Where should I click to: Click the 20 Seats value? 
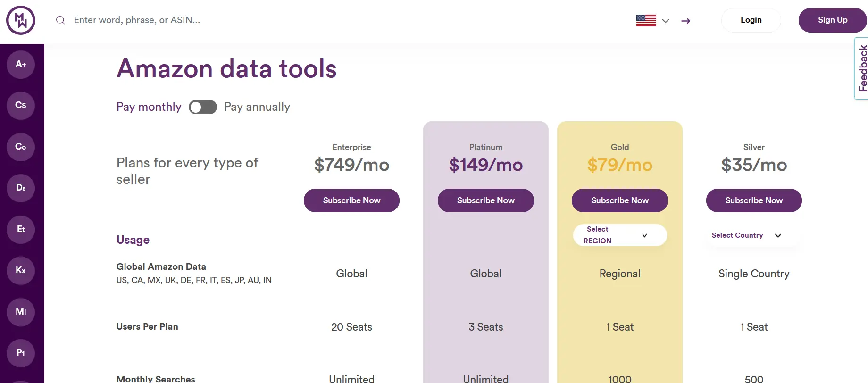point(352,327)
